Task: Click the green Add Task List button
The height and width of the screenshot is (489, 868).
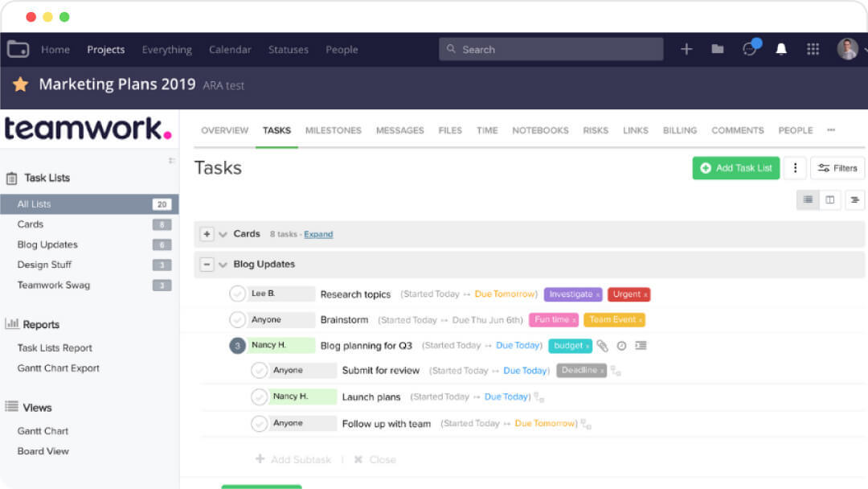Action: point(735,168)
